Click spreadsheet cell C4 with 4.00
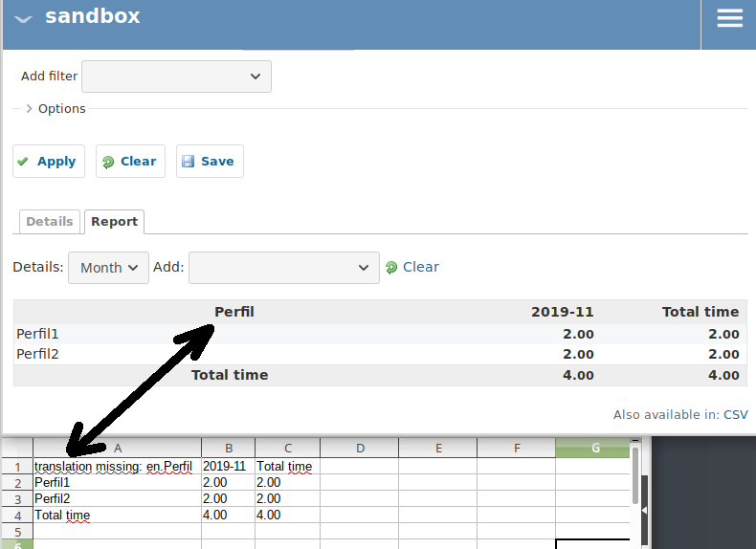Screen dimensions: 756x549 click(287, 516)
